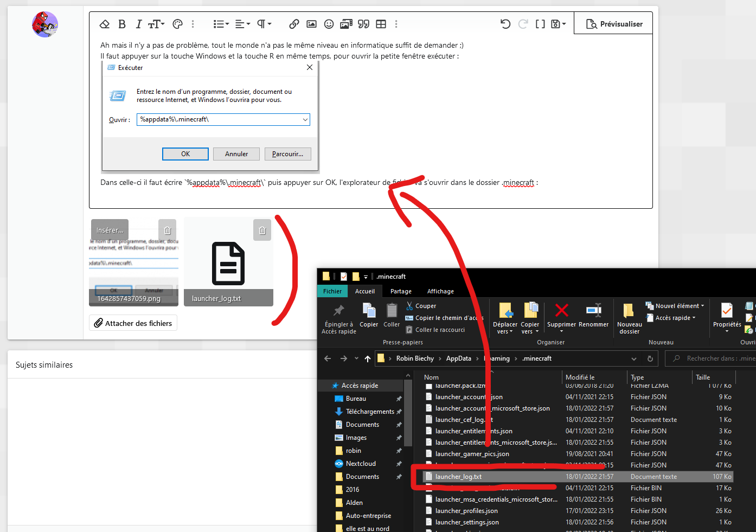756x532 pixels.
Task: Click the Insérer button on the png attachment
Action: 110,230
